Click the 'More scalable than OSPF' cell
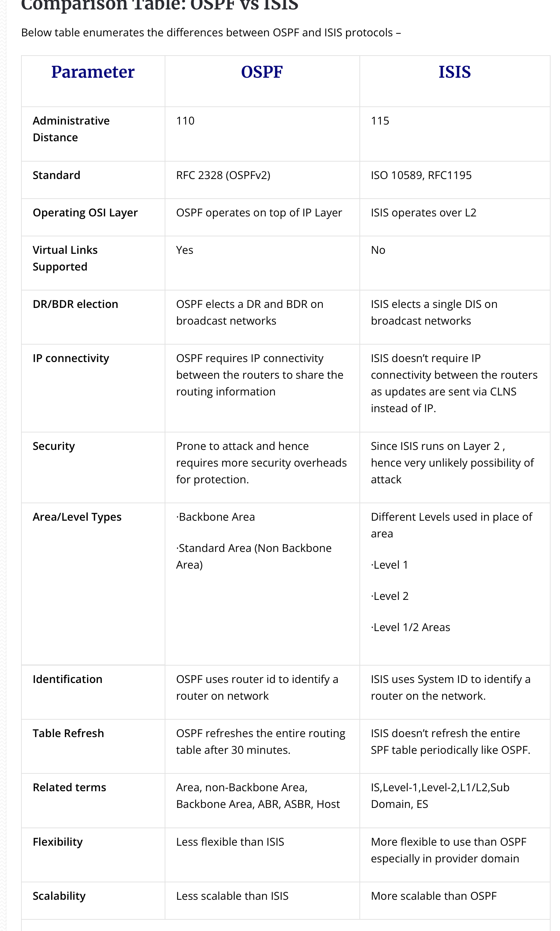Image resolution: width=560 pixels, height=931 pixels. click(x=433, y=895)
